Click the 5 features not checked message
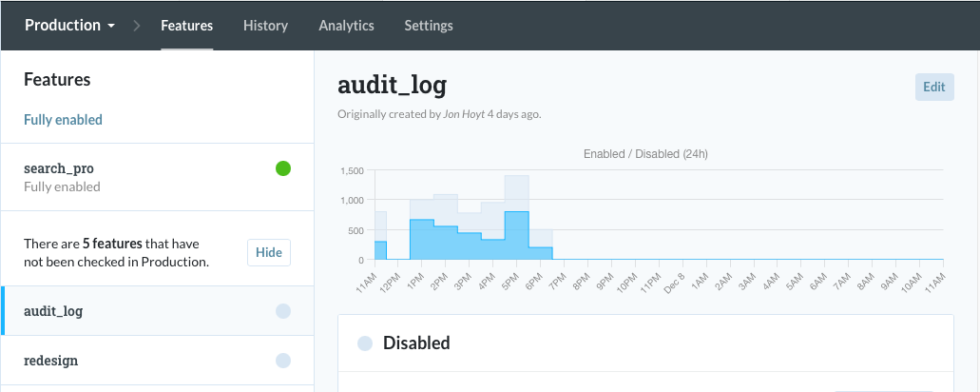The width and height of the screenshot is (980, 392). 116,252
